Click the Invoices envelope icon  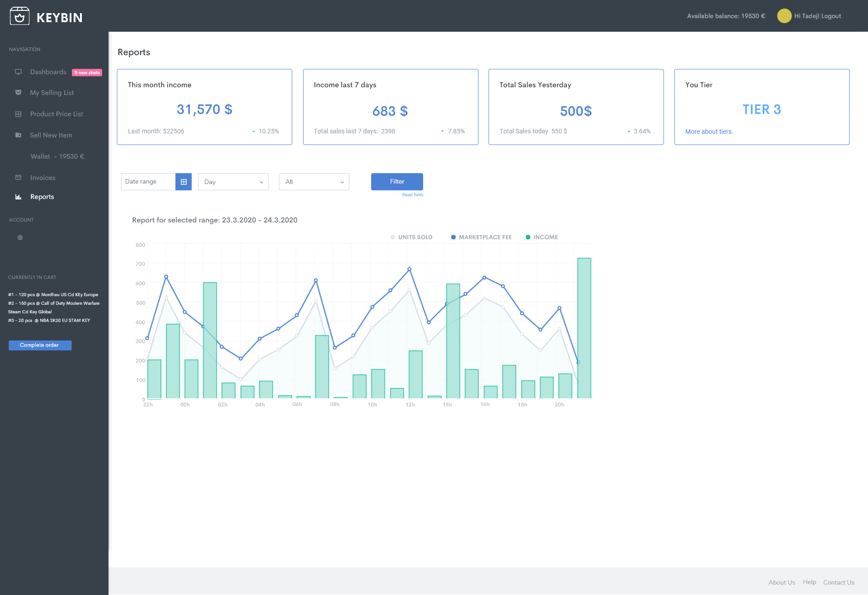(x=19, y=178)
